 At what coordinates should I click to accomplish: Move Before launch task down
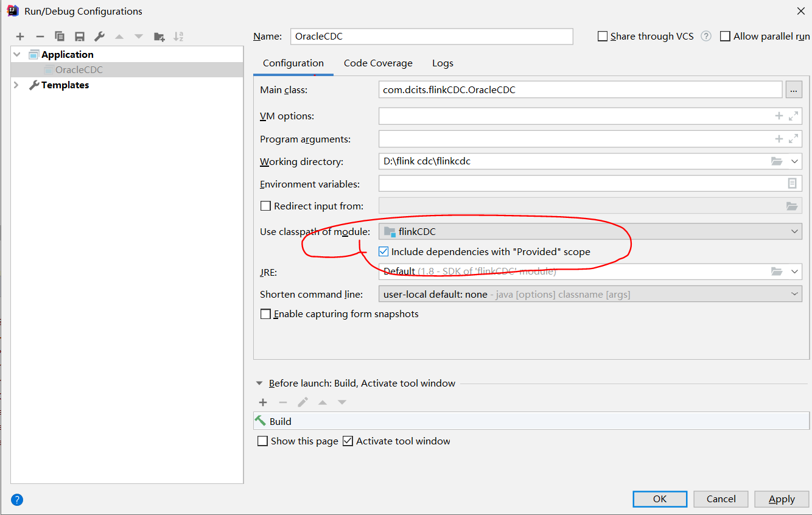point(342,402)
